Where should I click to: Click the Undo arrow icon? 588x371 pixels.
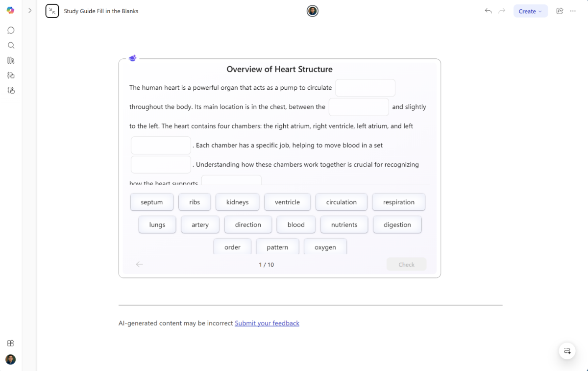488,11
